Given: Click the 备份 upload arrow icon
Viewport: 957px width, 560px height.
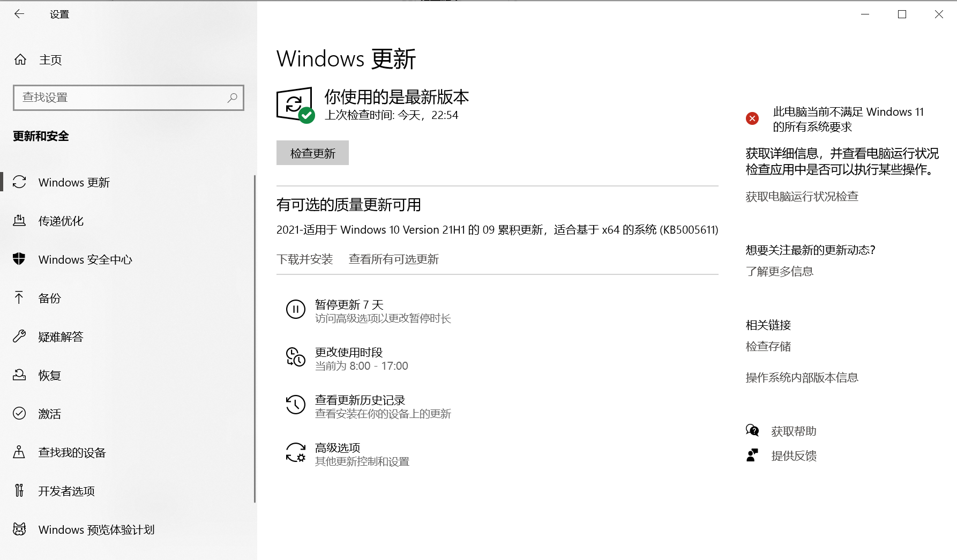Looking at the screenshot, I should tap(19, 298).
